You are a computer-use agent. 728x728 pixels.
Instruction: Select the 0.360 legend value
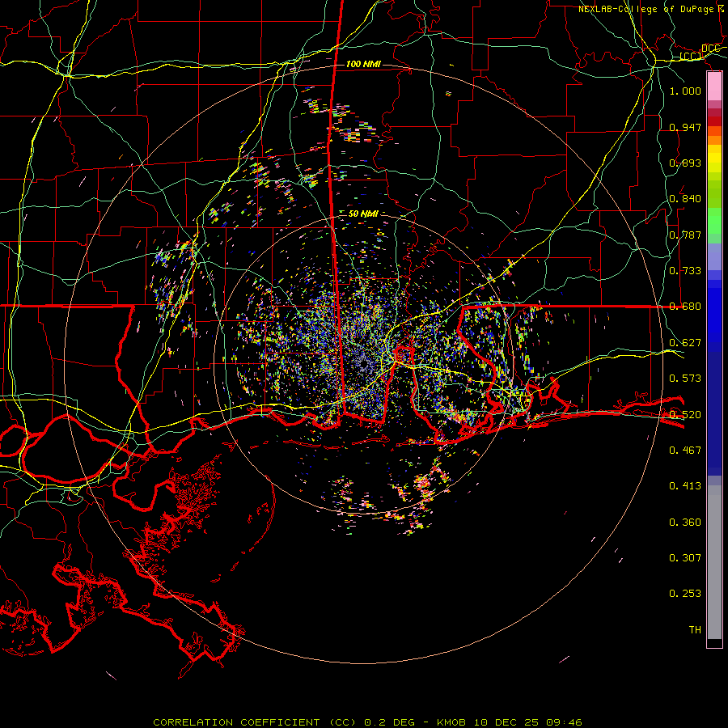click(685, 522)
